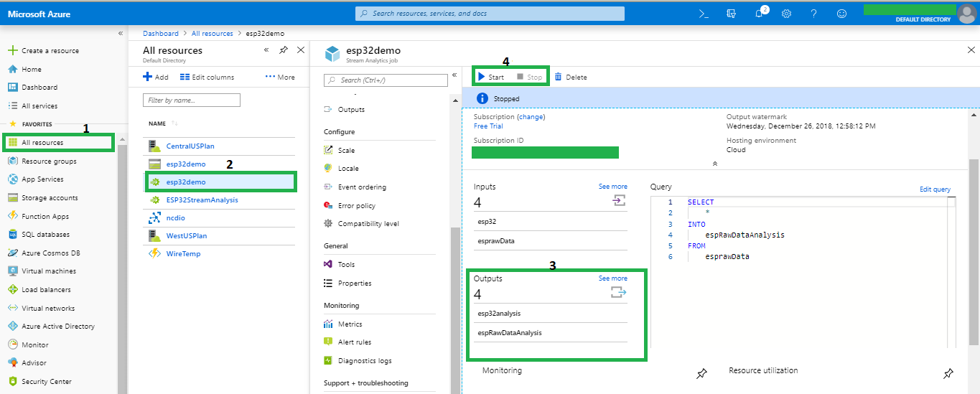Open the Free Trial subscription link
This screenshot has width=980, height=394.
coord(488,126)
